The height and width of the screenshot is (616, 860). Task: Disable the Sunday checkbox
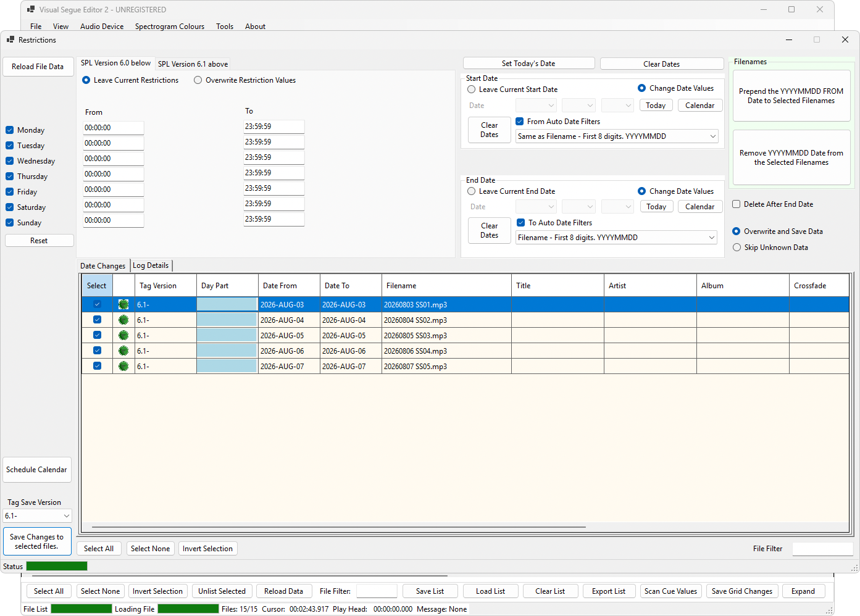(10, 223)
